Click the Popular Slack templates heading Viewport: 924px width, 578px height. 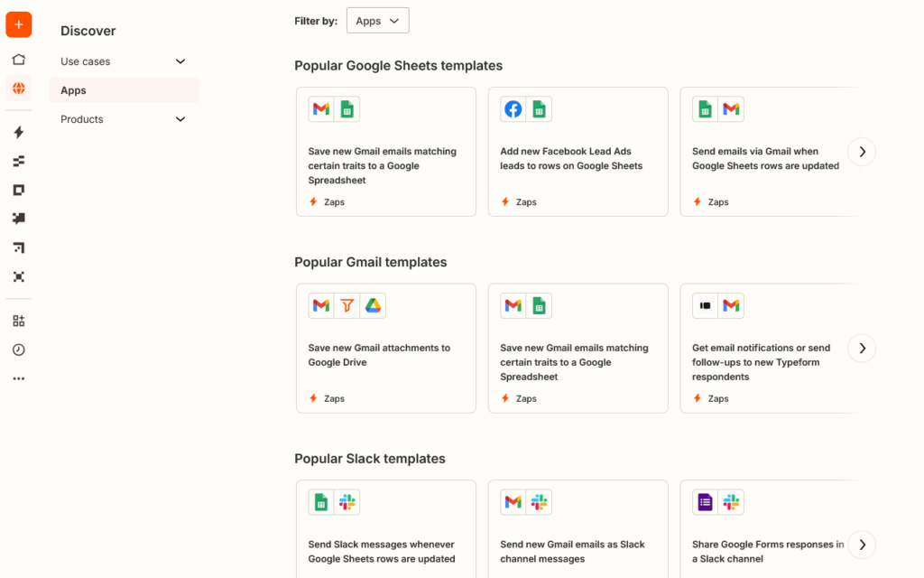[x=370, y=458]
